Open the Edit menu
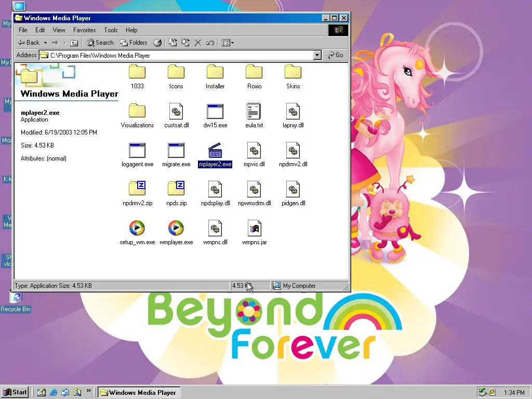Image resolution: width=532 pixels, height=399 pixels. point(40,30)
